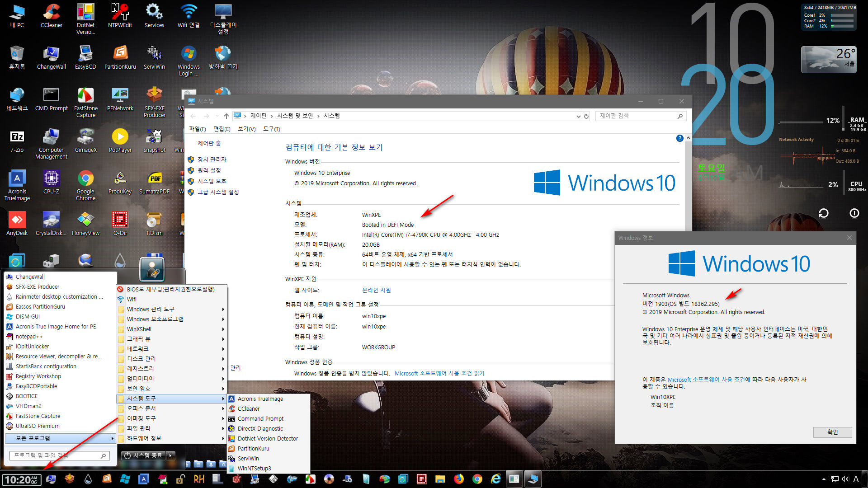Viewport: 868px width, 488px height.
Task: Click the refresh button in address bar
Action: coord(586,116)
